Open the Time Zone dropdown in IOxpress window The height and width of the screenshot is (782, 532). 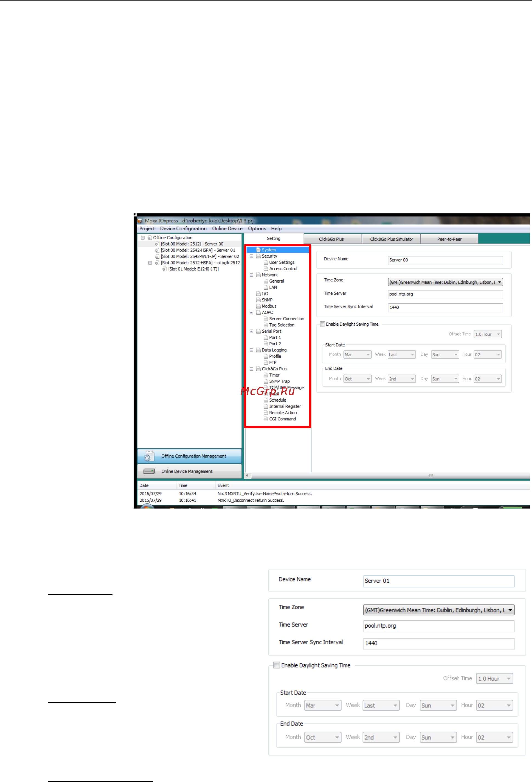click(x=445, y=282)
